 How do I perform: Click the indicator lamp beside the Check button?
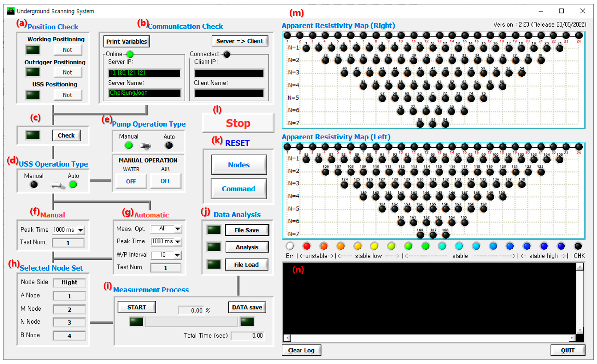33,135
